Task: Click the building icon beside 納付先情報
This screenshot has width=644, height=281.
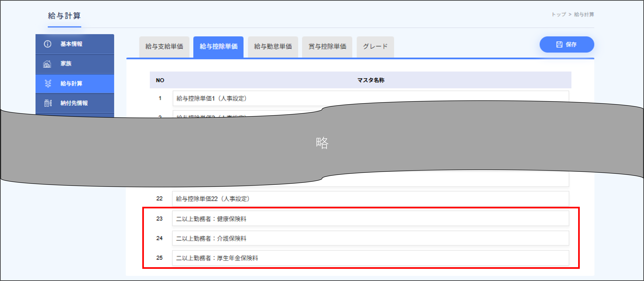Action: 48,103
